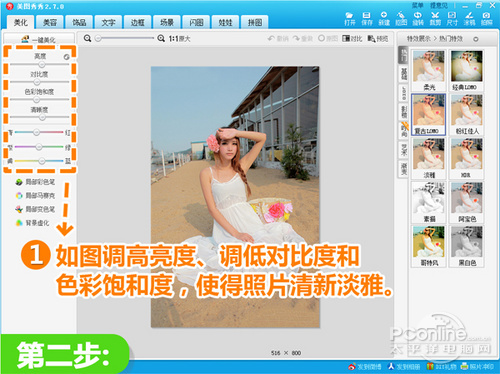Apply the 经典LOMO effect thumbnail
Viewport: 500px width, 374px height.
click(x=467, y=70)
